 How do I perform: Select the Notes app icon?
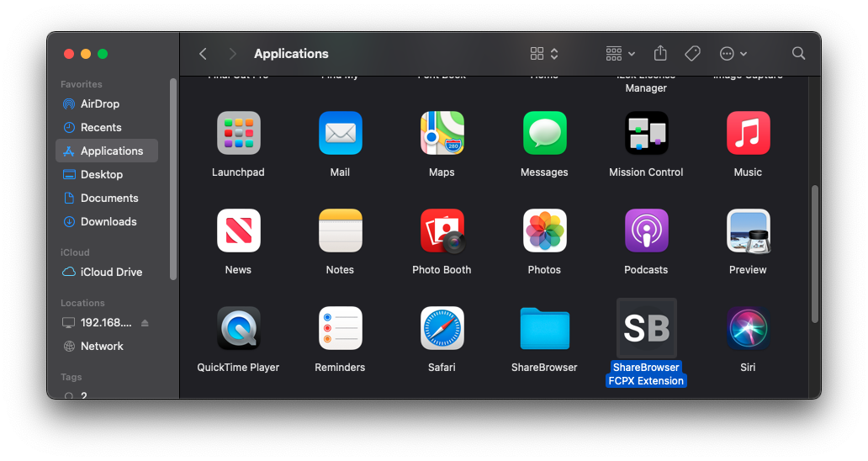point(341,231)
